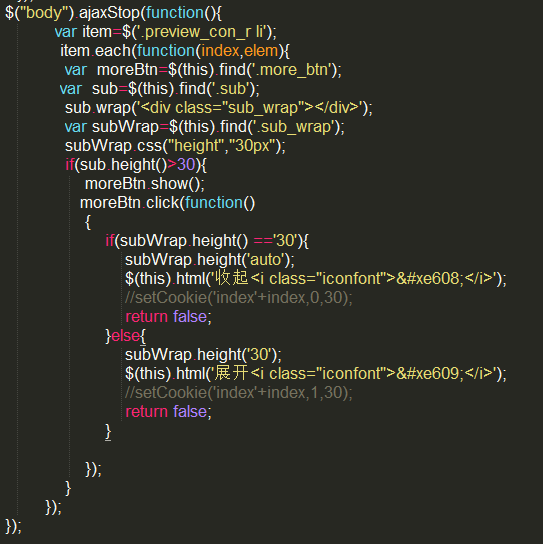This screenshot has height=544, width=543.
Task: Click the moreBtn.click function line
Action: click(x=167, y=203)
